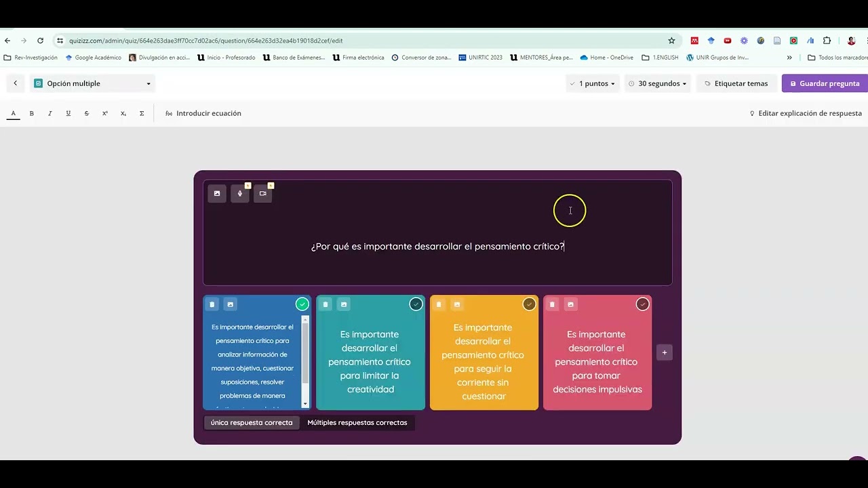Open the 'Todos los marcadores' folder
This screenshot has width=868, height=488.
[x=837, y=58]
